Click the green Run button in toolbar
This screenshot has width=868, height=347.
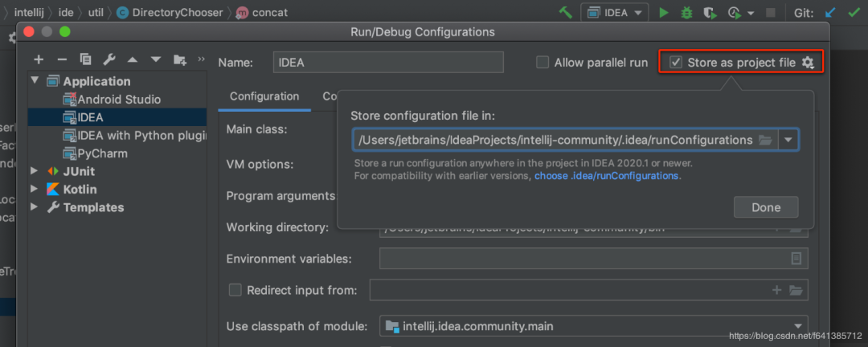[x=664, y=13]
